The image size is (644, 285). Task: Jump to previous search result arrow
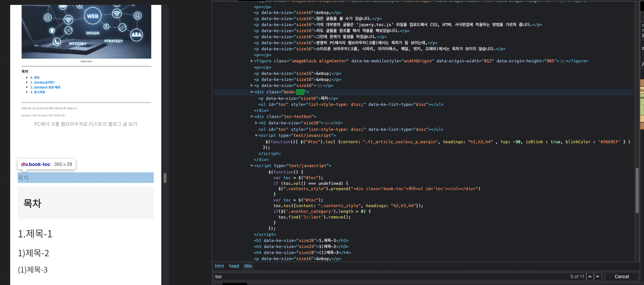tap(590, 277)
